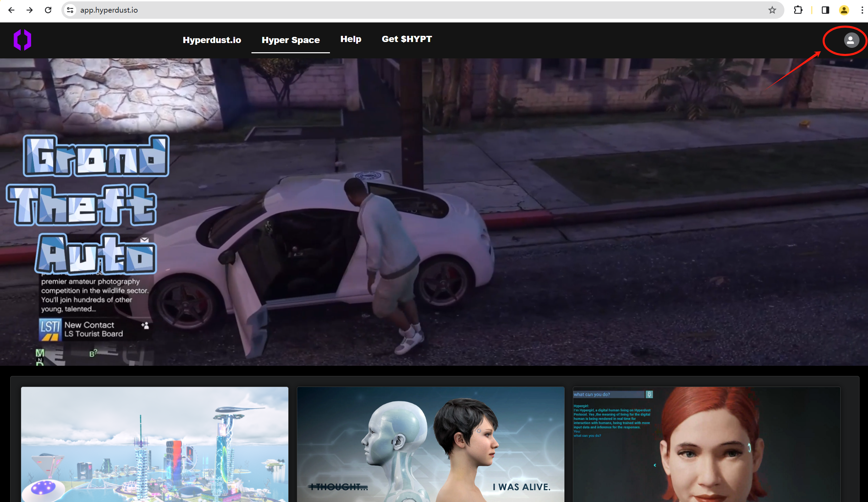
Task: Bookmark this page with star icon
Action: [772, 10]
